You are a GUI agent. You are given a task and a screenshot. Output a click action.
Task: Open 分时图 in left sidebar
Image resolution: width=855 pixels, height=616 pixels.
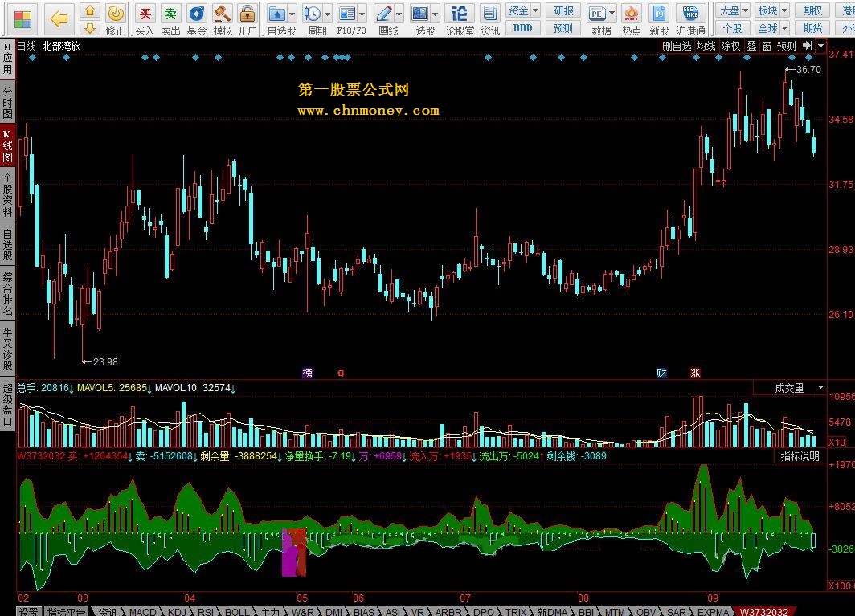point(8,102)
